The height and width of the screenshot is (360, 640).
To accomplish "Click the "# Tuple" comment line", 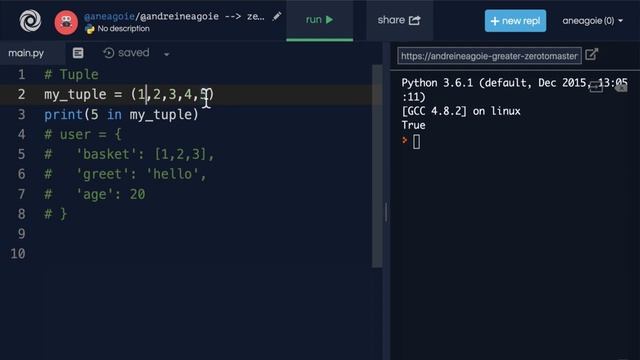I will pos(71,75).
